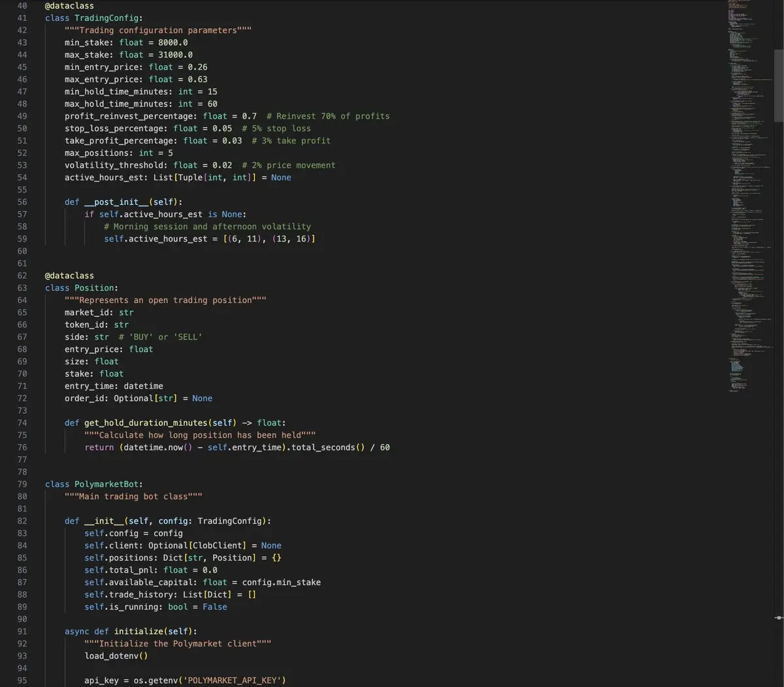The image size is (784, 687).
Task: Click 'Position' in the line 63 class definition
Action: tap(94, 288)
